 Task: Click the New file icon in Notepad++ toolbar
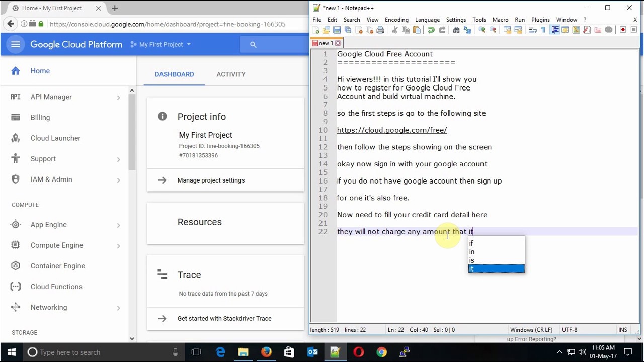[x=316, y=30]
